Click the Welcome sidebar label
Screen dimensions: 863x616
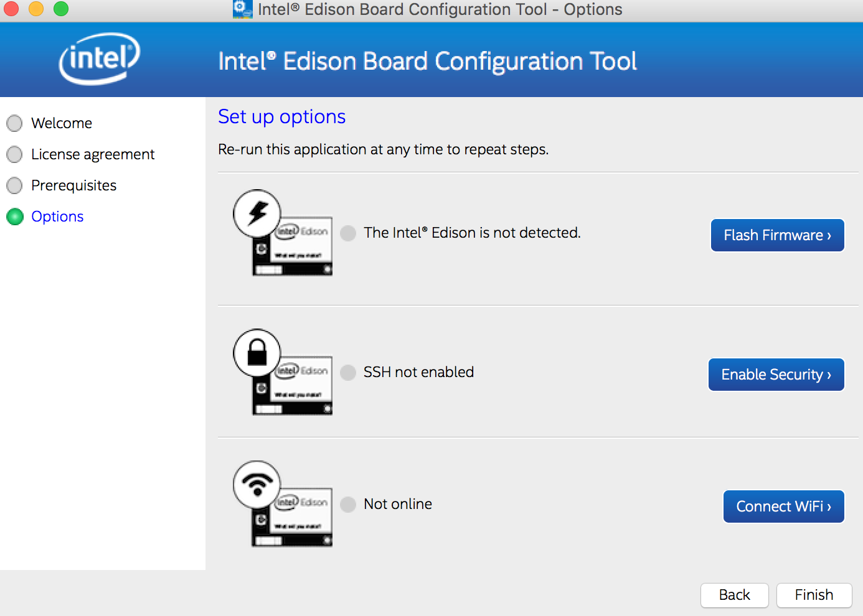tap(62, 123)
